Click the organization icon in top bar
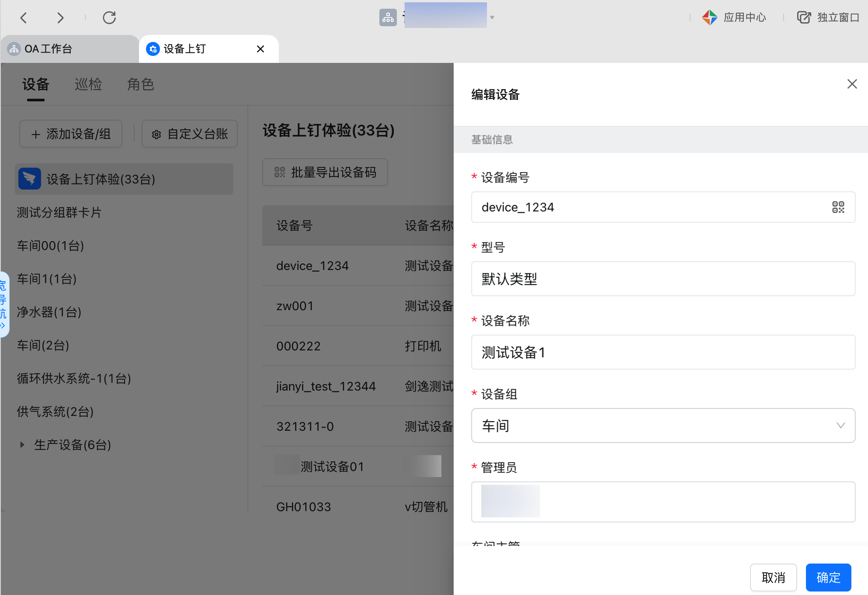Image resolution: width=868 pixels, height=595 pixels. point(388,17)
